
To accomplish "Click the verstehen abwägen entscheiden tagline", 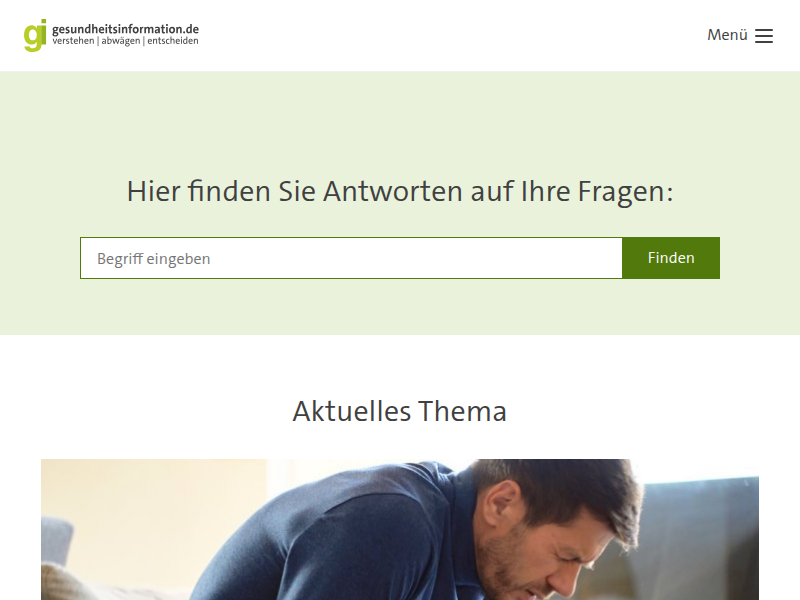I will [126, 41].
